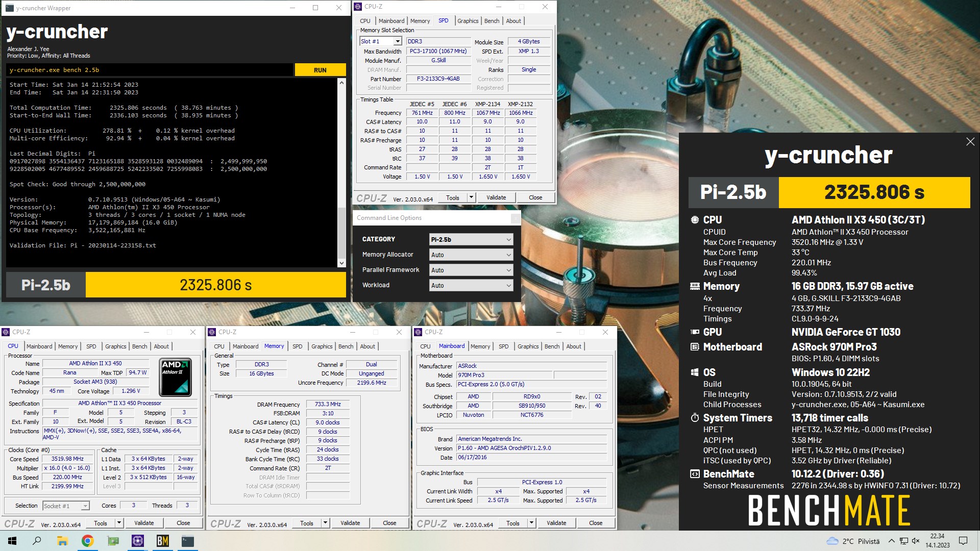Viewport: 980px width, 551px height.
Task: Click the y-cruncher command input field
Action: [150, 70]
